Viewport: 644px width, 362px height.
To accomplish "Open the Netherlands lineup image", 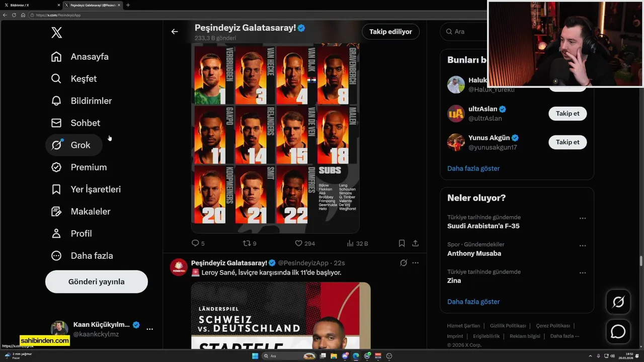I will pos(275,138).
